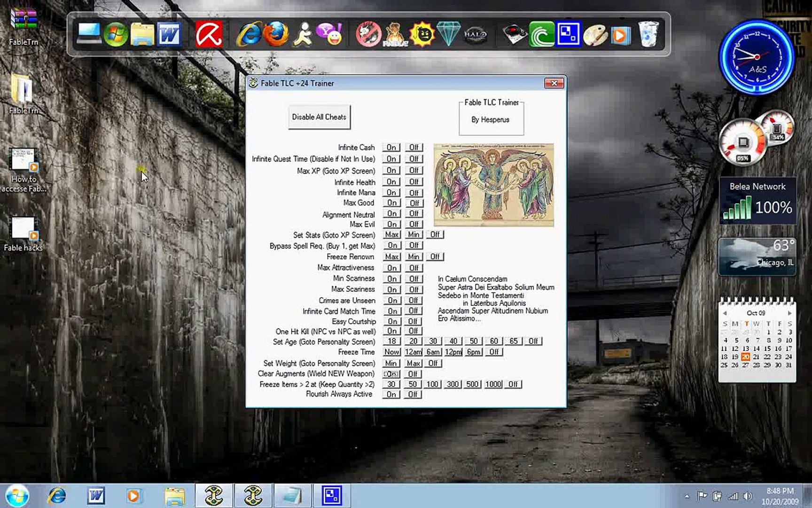
Task: Open Internet Explorer in the taskbar
Action: click(57, 496)
